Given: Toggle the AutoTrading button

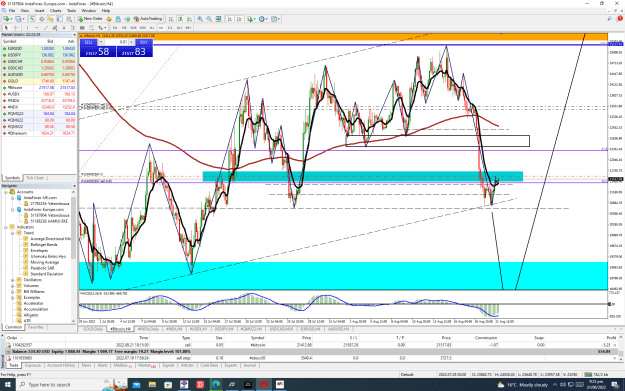Looking at the screenshot, I should (148, 19).
